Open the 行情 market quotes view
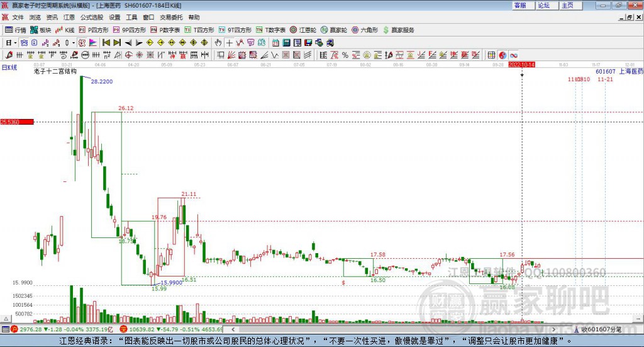Image resolution: width=644 pixels, height=347 pixels. click(15, 30)
